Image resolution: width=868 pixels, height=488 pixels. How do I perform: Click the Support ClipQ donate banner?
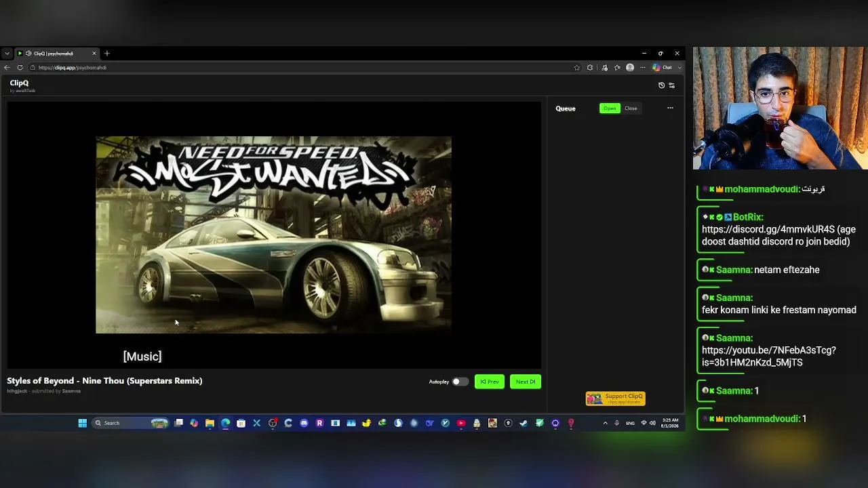coord(616,399)
